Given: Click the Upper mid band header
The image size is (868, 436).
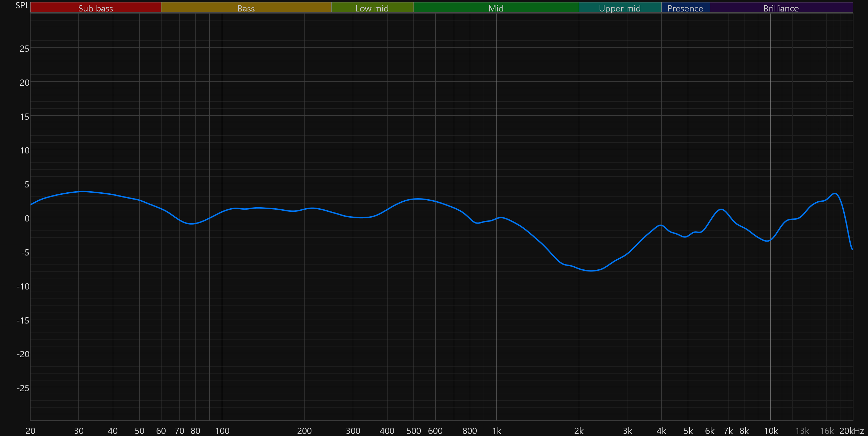Looking at the screenshot, I should pyautogui.click(x=620, y=8).
